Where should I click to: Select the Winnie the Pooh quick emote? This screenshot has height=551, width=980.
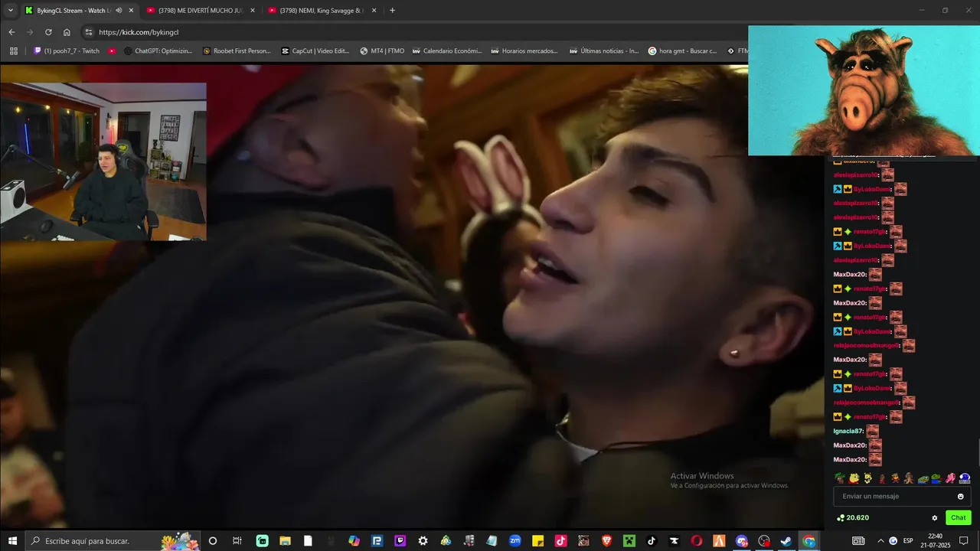[x=854, y=478]
